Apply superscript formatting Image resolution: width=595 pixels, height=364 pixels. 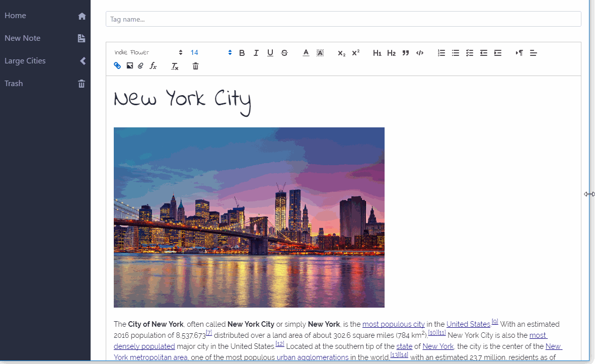(x=355, y=53)
